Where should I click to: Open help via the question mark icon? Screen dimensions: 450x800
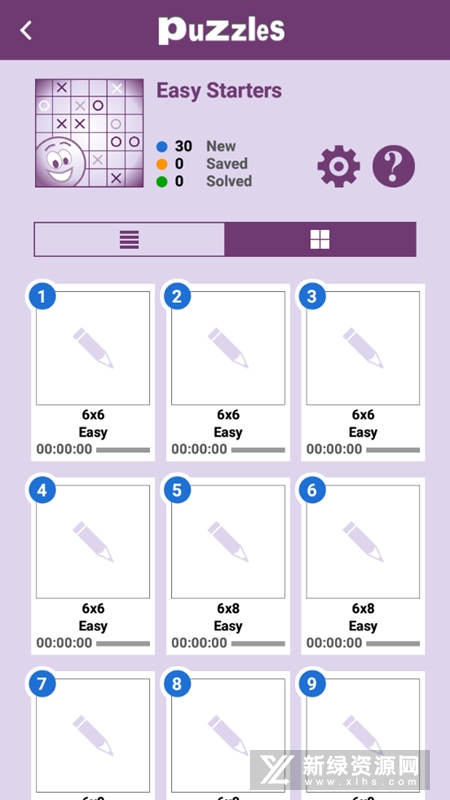point(393,166)
